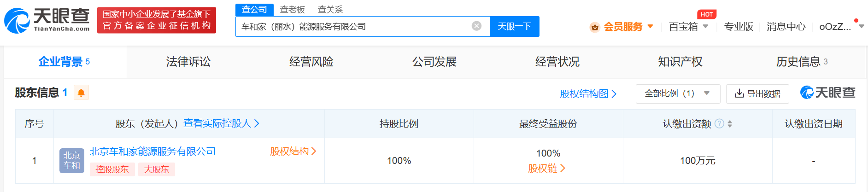Click the company name search input field
The image size is (868, 192).
click(x=352, y=26)
